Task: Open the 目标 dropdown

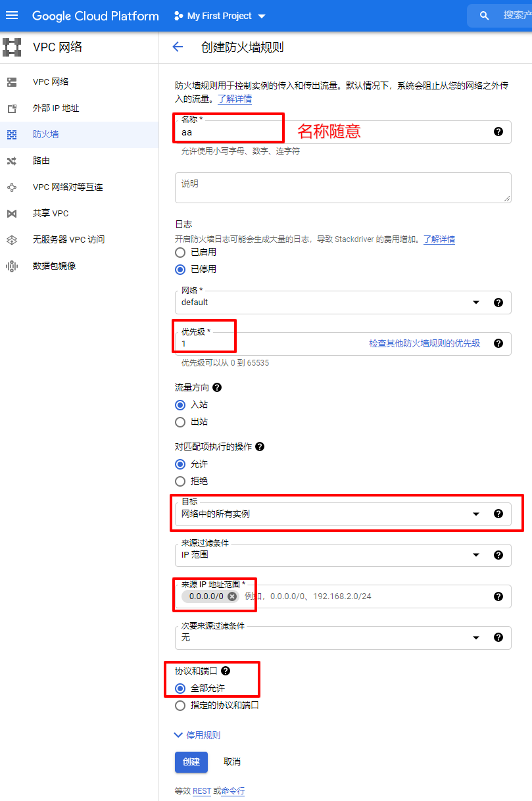Action: point(475,514)
